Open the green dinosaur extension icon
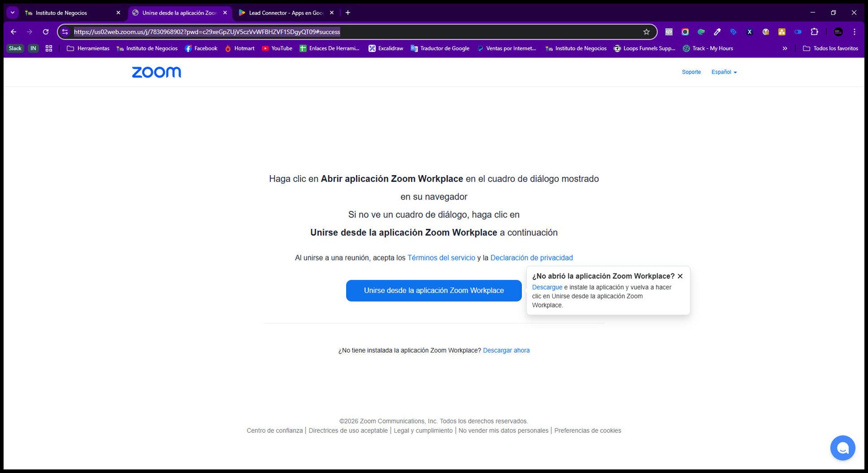The width and height of the screenshot is (868, 473). [x=701, y=32]
